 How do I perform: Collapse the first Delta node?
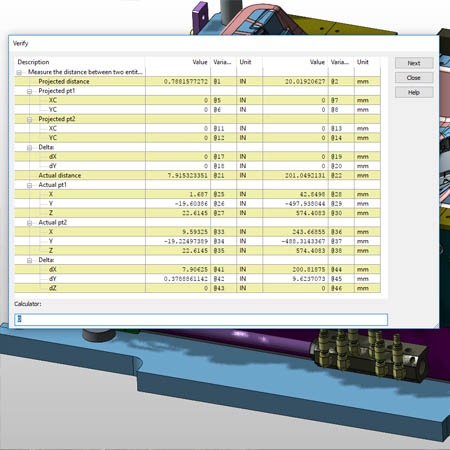tap(30, 147)
